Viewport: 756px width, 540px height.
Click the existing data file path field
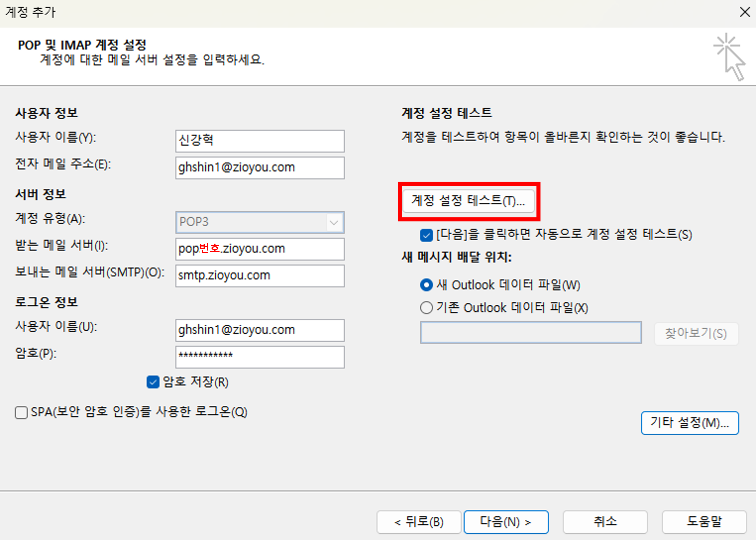tap(531, 332)
